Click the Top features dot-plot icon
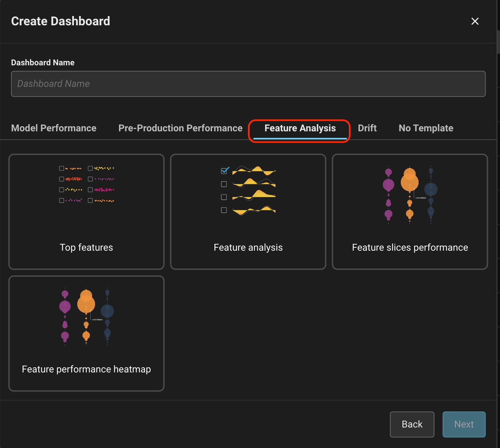The height and width of the screenshot is (448, 500). 87,184
